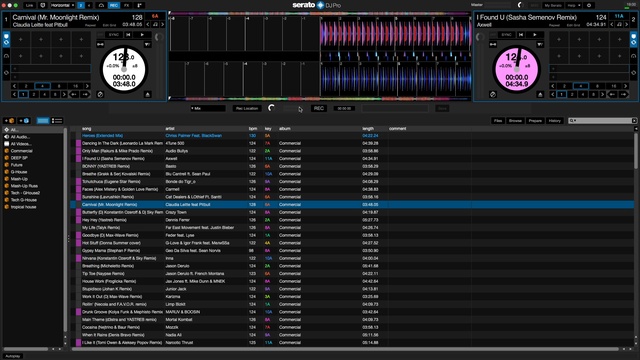Adjust recording gain knob
This screenshot has height=360, width=640.
pos(271,108)
